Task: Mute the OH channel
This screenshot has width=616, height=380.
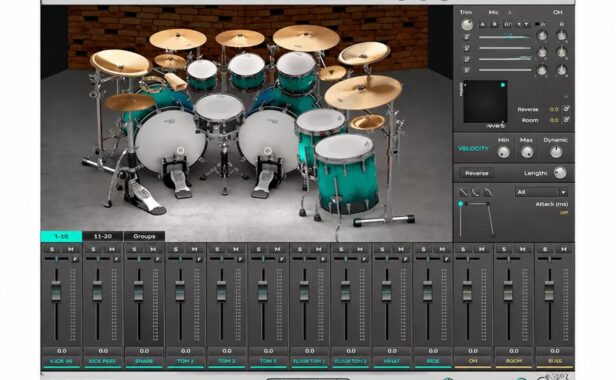Action: coord(482,249)
